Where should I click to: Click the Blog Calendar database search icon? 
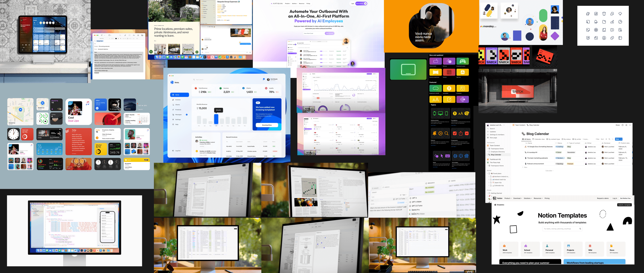(610, 139)
